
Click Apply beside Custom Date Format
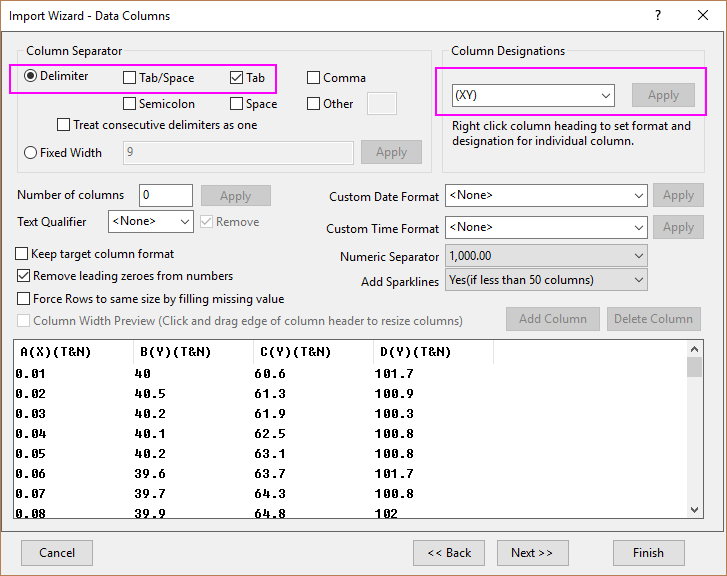click(x=678, y=195)
